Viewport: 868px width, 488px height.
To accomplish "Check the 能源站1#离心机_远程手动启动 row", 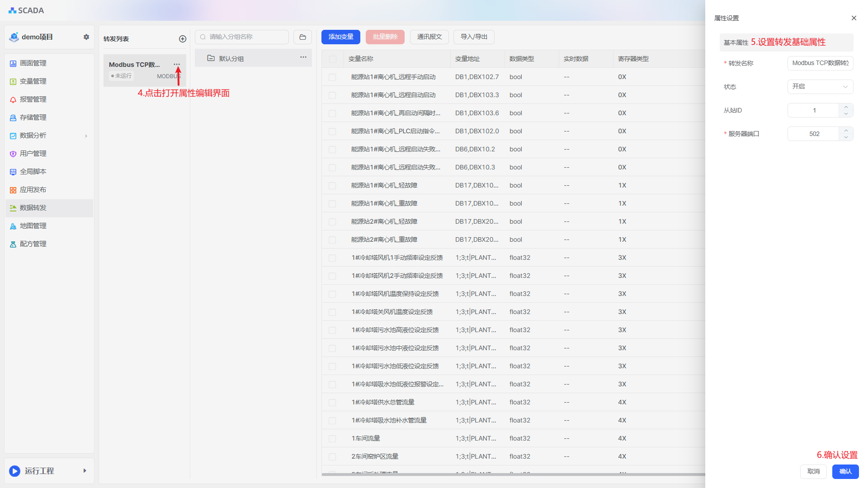I will pos(333,77).
